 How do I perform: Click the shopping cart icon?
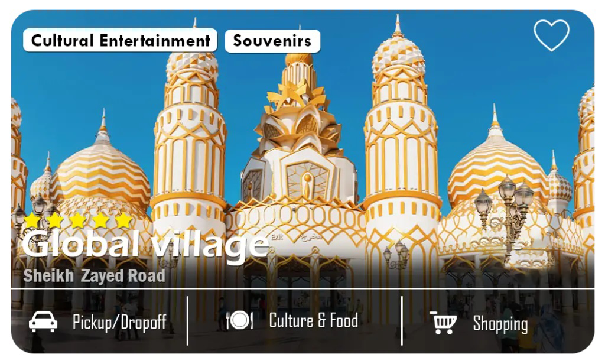(x=443, y=322)
